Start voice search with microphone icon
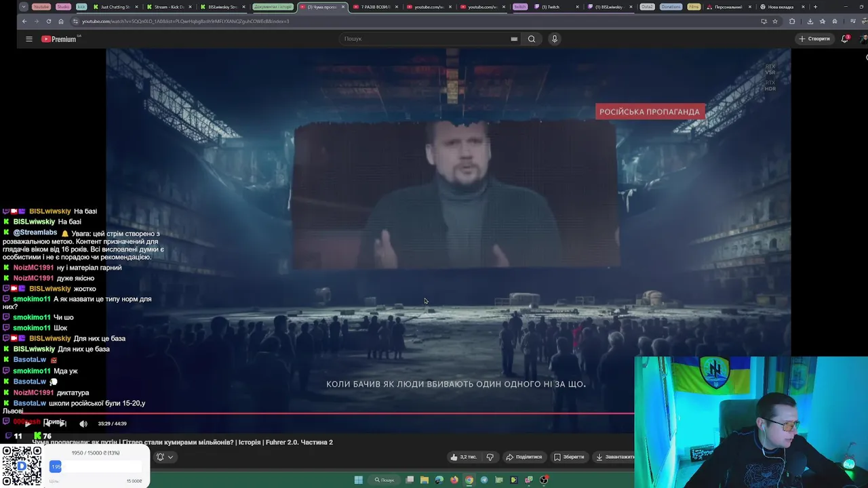Image resolution: width=868 pixels, height=488 pixels. [x=554, y=39]
